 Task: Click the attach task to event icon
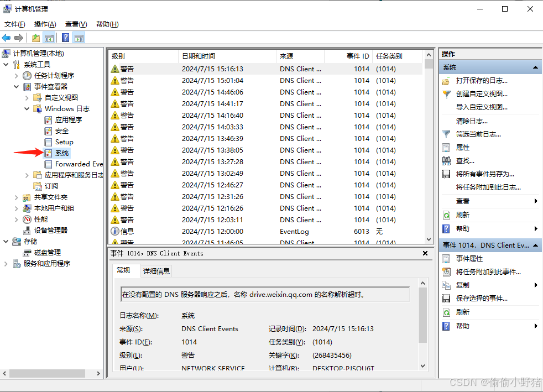[x=446, y=272]
